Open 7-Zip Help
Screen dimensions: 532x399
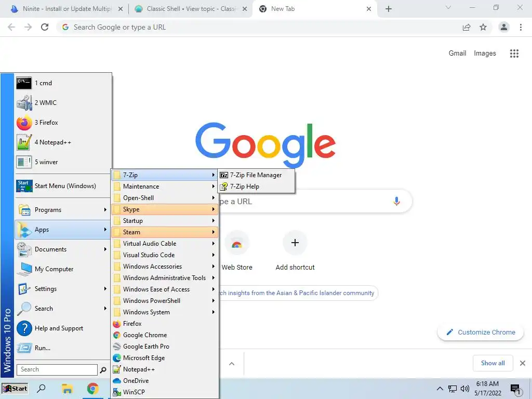click(256, 187)
